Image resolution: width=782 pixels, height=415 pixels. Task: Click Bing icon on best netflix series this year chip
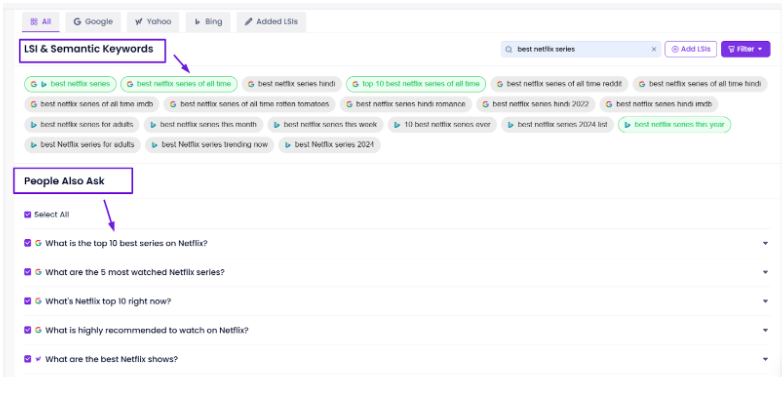pyautogui.click(x=627, y=125)
